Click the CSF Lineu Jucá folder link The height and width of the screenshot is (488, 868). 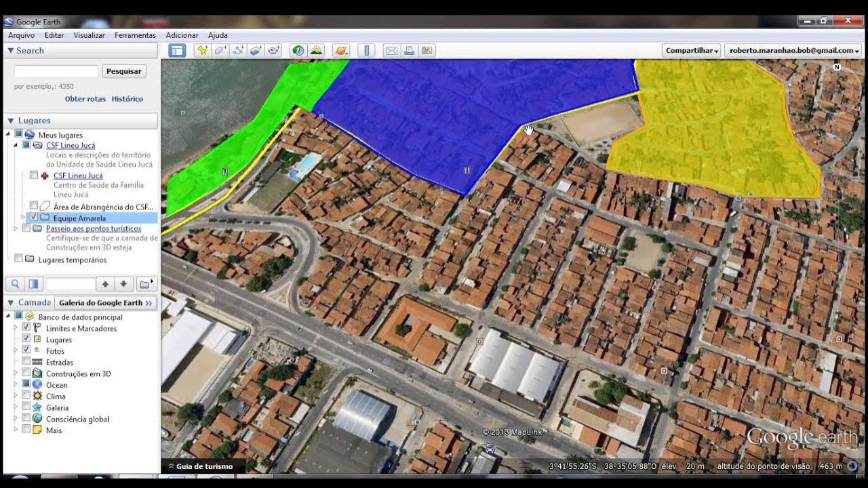point(71,146)
